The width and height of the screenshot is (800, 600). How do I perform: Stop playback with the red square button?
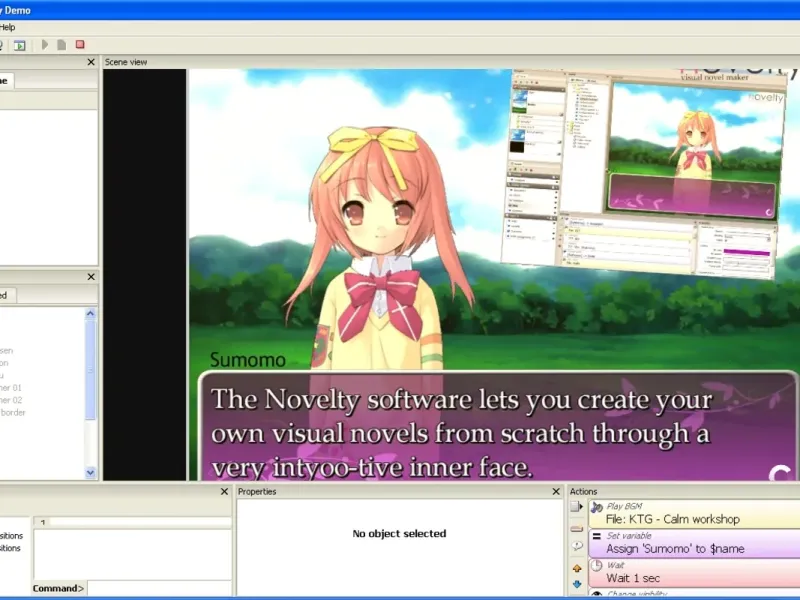pyautogui.click(x=80, y=44)
